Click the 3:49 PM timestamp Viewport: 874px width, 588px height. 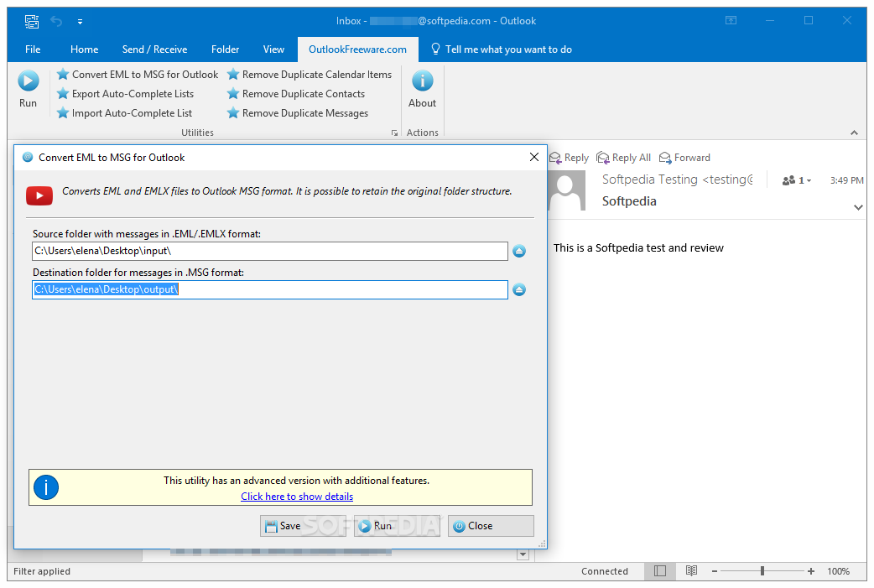click(846, 180)
